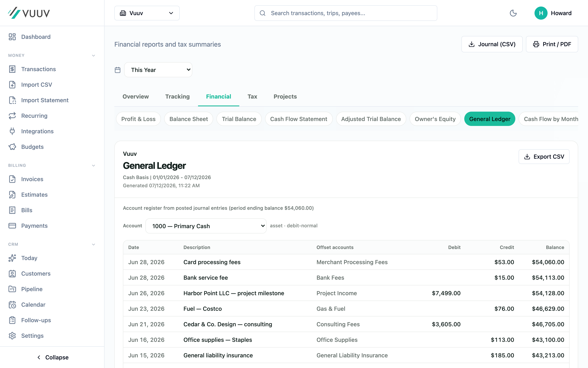Select the Financial tab
588x368 pixels.
pos(218,97)
